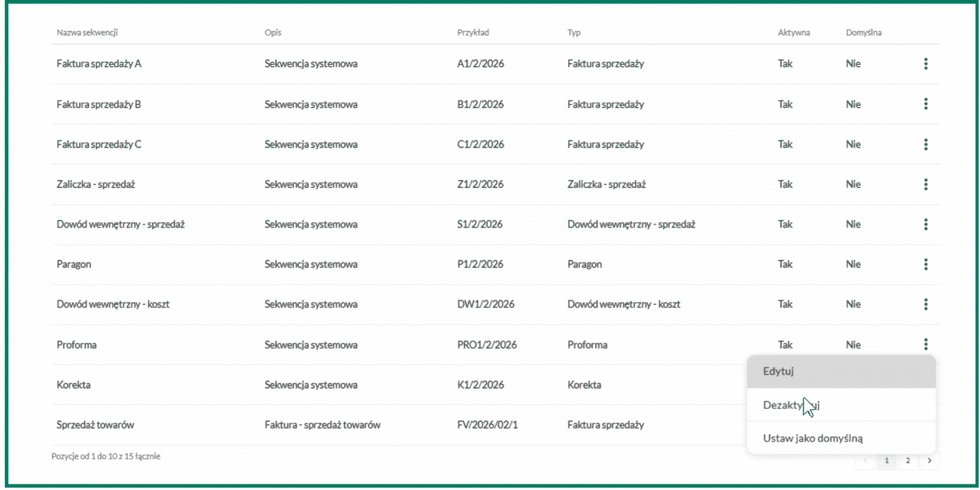Select Dezaktywuj in the context menu
The image size is (980, 490).
click(841, 405)
